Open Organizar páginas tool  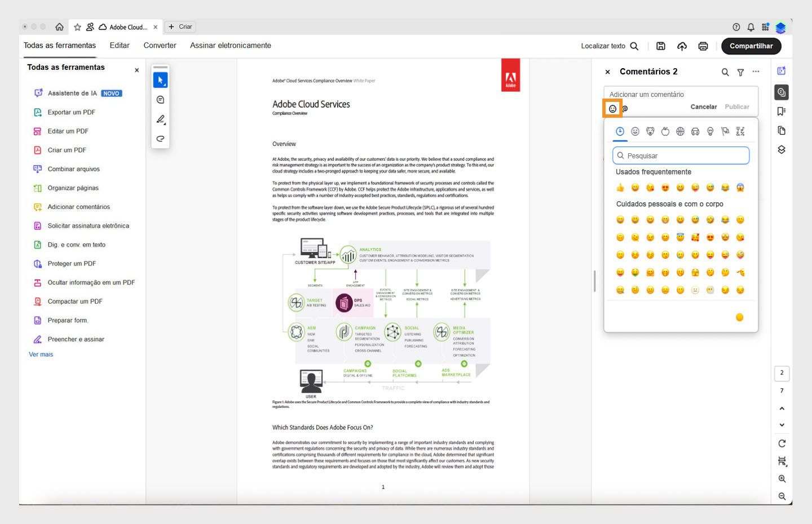[x=66, y=188]
